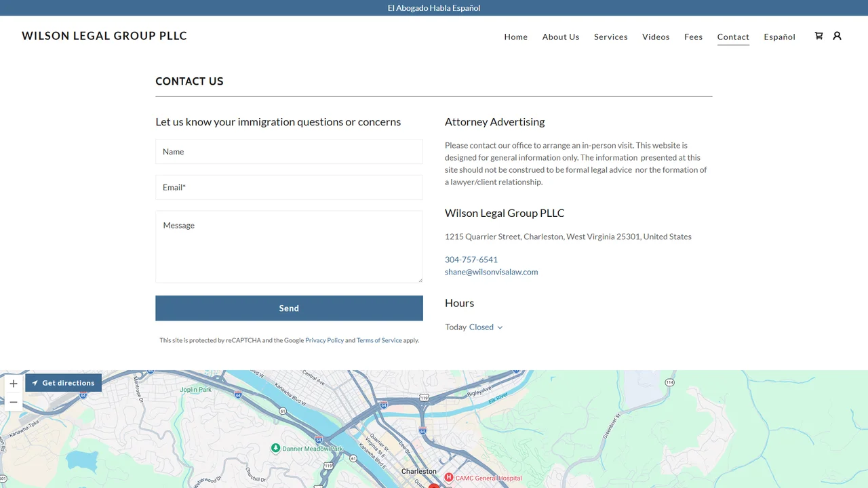Zoom in on the map
868x488 pixels.
pyautogui.click(x=14, y=384)
